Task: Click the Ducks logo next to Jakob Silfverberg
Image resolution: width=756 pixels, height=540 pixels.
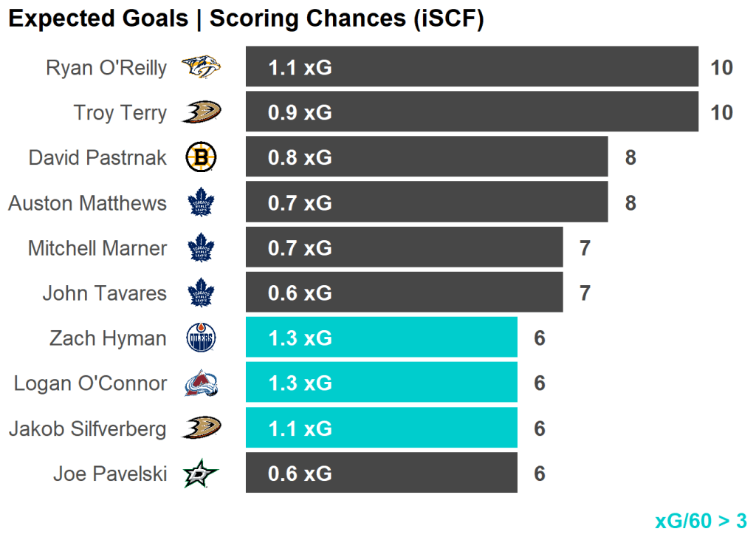Action: pyautogui.click(x=201, y=428)
